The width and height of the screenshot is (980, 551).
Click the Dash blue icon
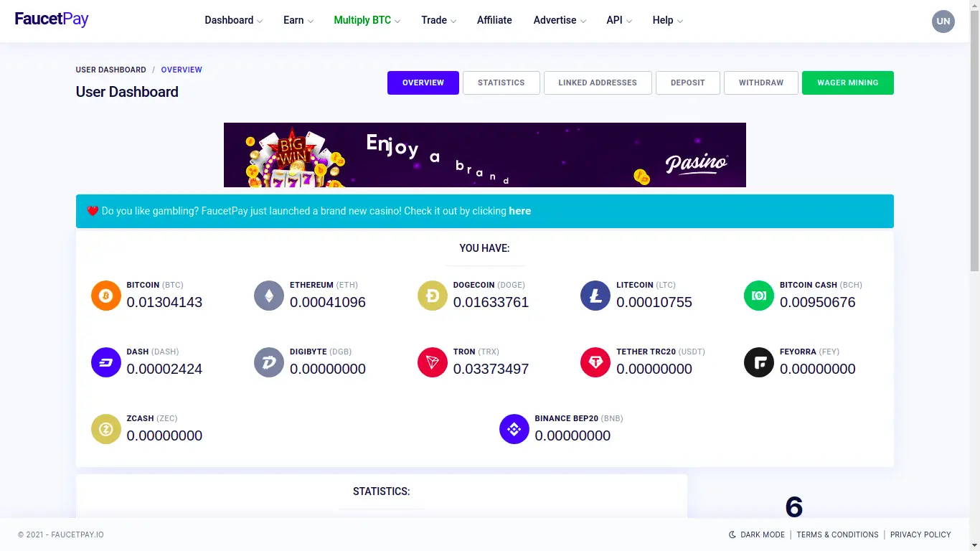(106, 362)
